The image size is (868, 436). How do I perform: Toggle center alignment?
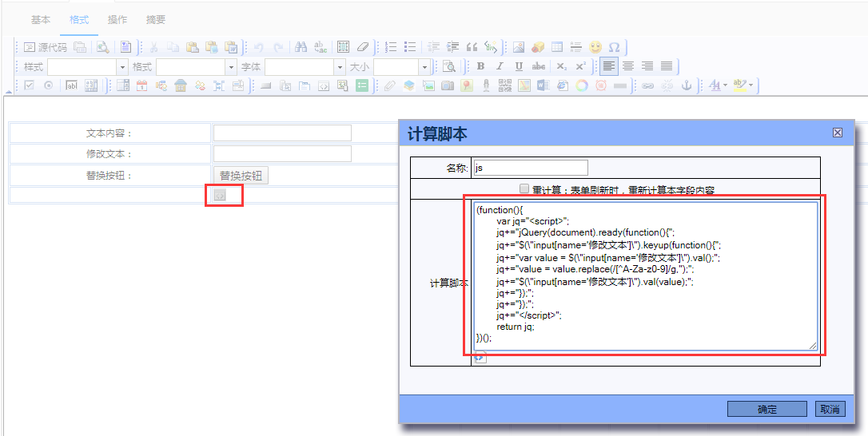(x=627, y=66)
